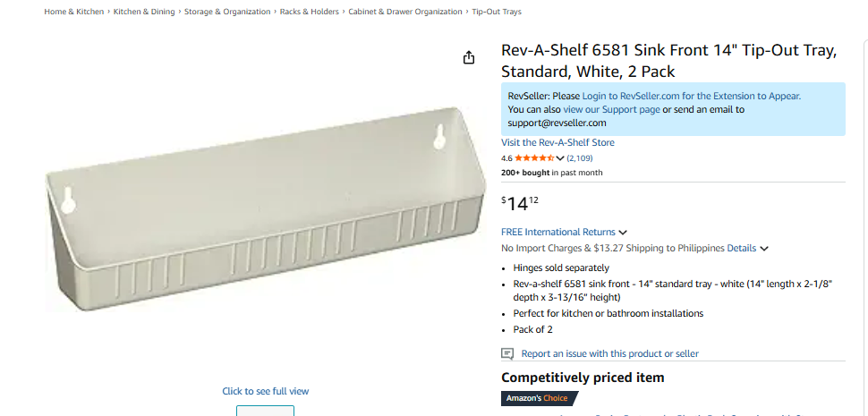
Task: Click Report an issue with this product
Action: [609, 353]
